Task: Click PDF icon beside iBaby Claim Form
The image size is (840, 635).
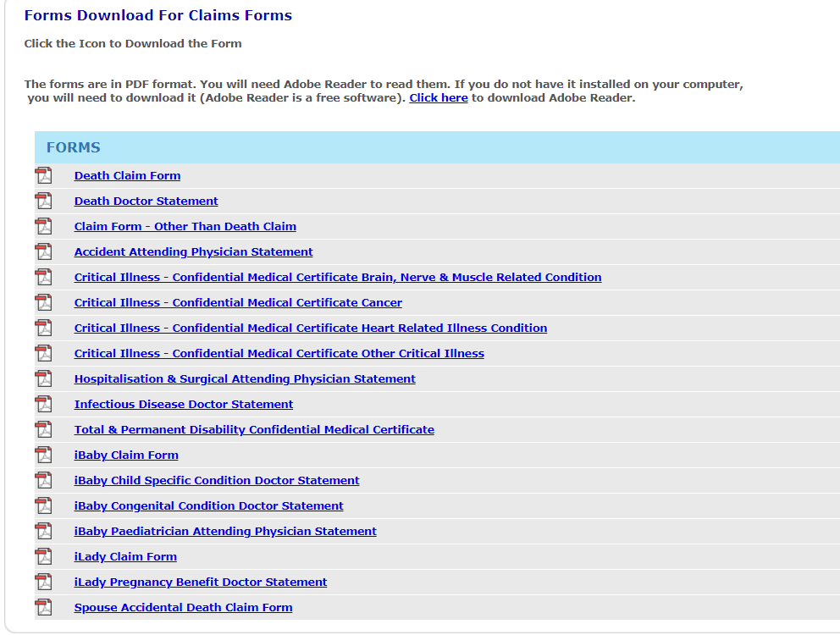Action: click(44, 455)
